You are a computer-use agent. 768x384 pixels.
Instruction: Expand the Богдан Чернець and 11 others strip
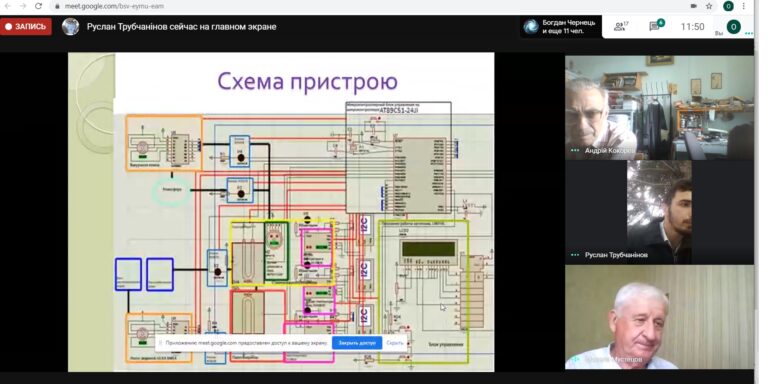561,26
